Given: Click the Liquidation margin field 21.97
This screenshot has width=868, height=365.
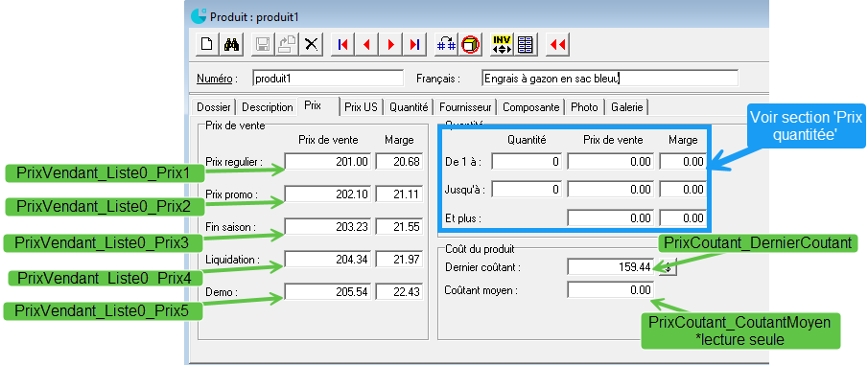Looking at the screenshot, I should click(x=399, y=259).
